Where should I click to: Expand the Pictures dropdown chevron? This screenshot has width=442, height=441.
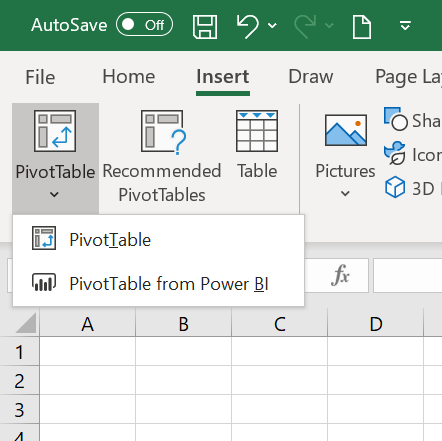click(345, 193)
